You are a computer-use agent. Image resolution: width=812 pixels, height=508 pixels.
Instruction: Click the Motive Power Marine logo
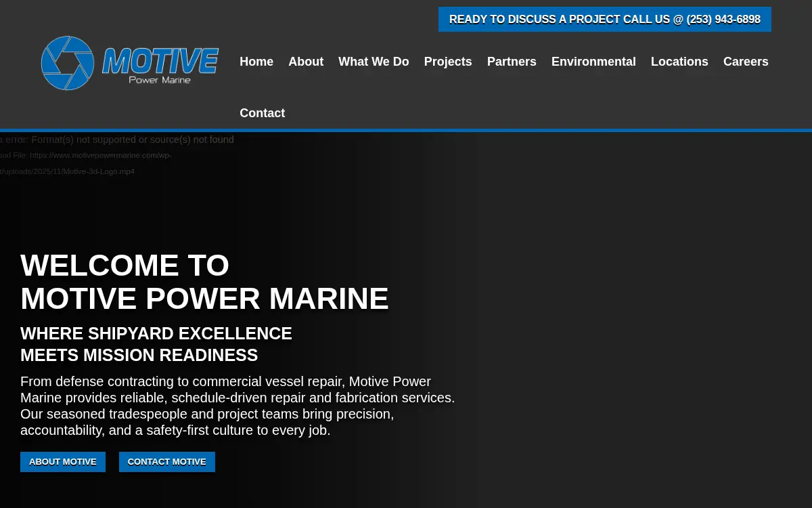(x=130, y=63)
